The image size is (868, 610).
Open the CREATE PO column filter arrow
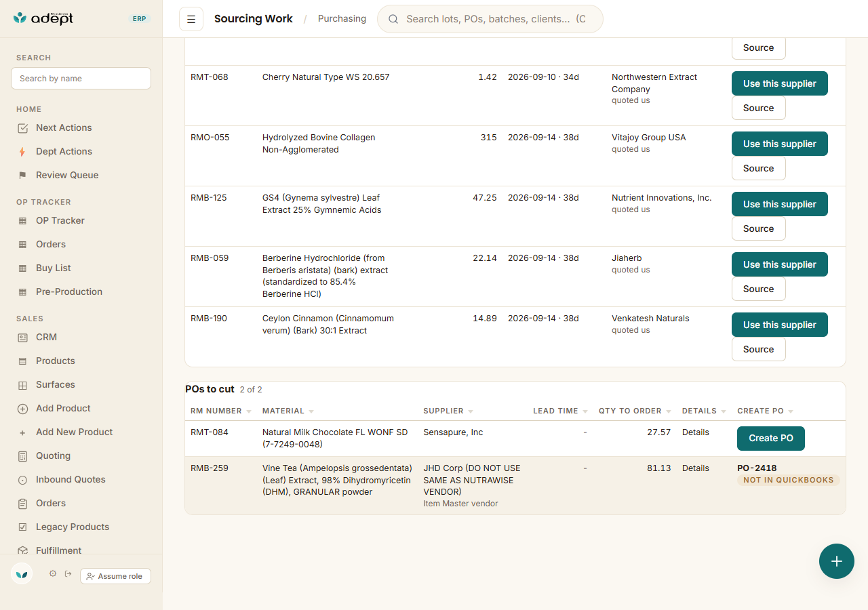pyautogui.click(x=791, y=411)
